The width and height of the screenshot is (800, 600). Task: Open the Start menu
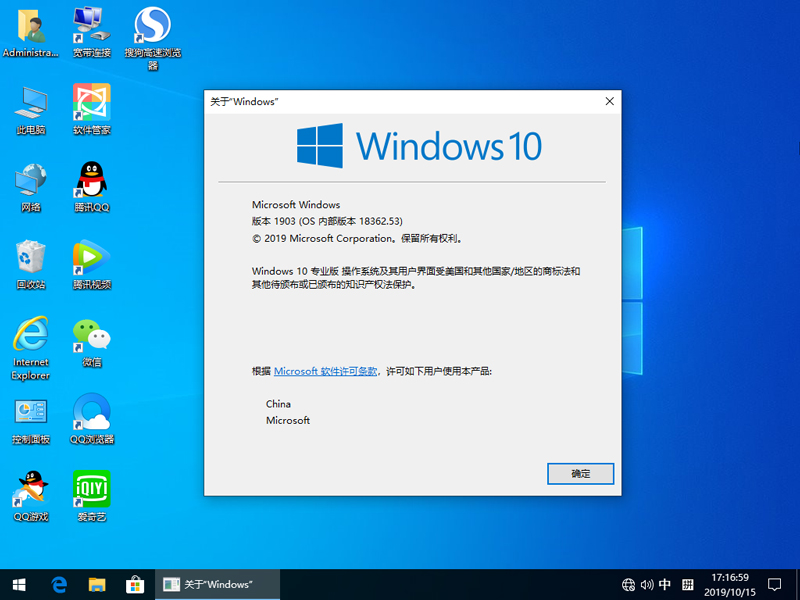click(x=20, y=584)
